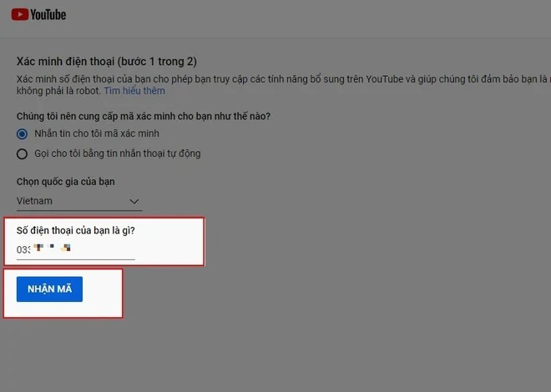Click the "Nhắn tin cho tôi mã xác minh" label text

point(97,133)
